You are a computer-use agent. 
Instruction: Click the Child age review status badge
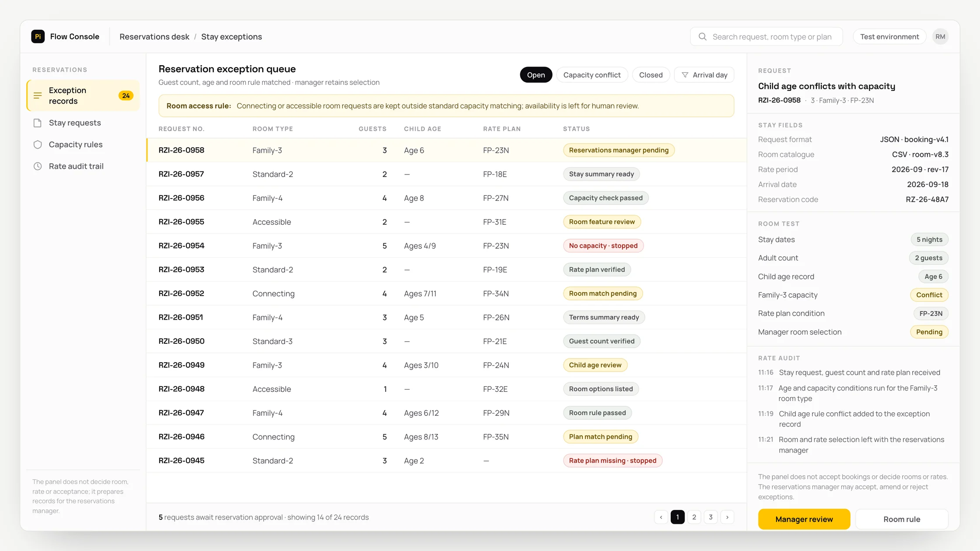point(595,365)
